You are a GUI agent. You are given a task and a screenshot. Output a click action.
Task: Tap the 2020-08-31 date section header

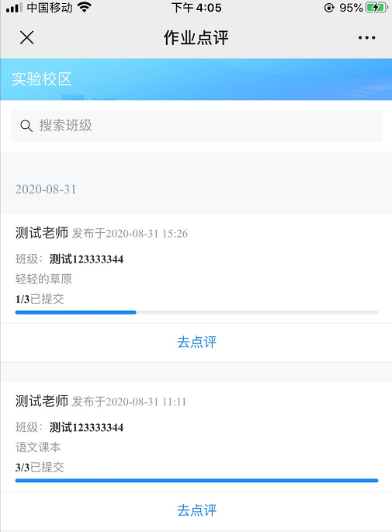coord(46,190)
